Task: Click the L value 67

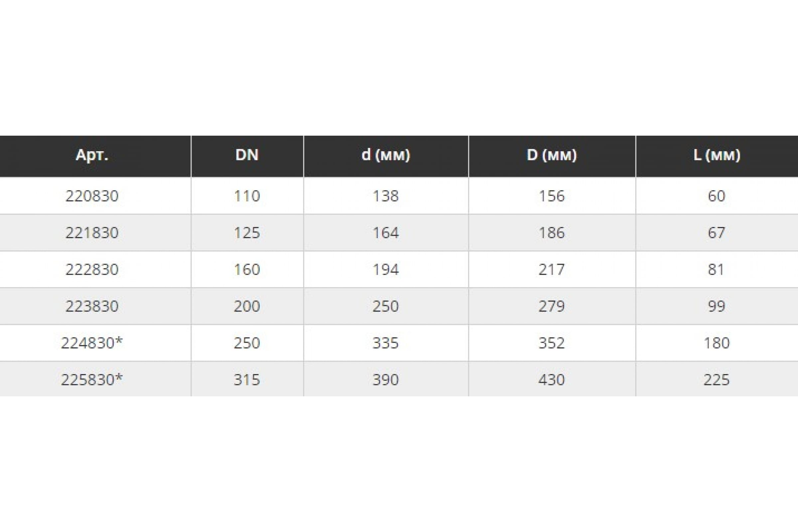Action: (717, 233)
